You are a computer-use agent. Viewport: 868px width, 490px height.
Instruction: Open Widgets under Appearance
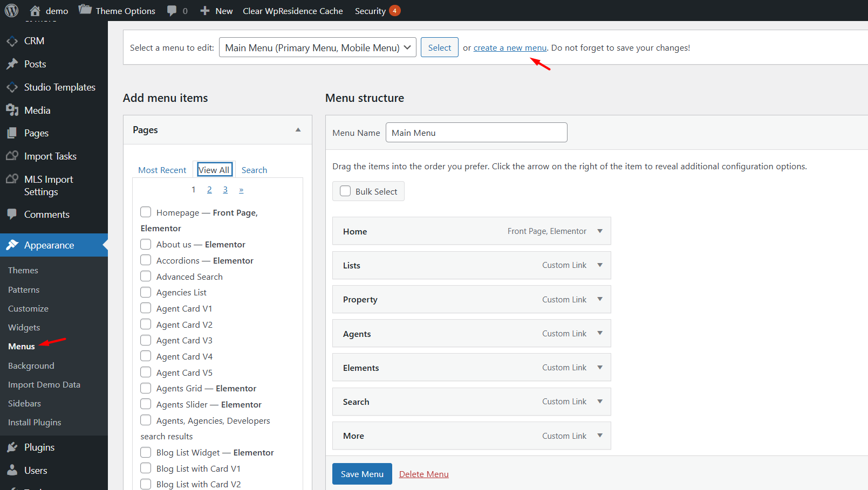tap(24, 328)
